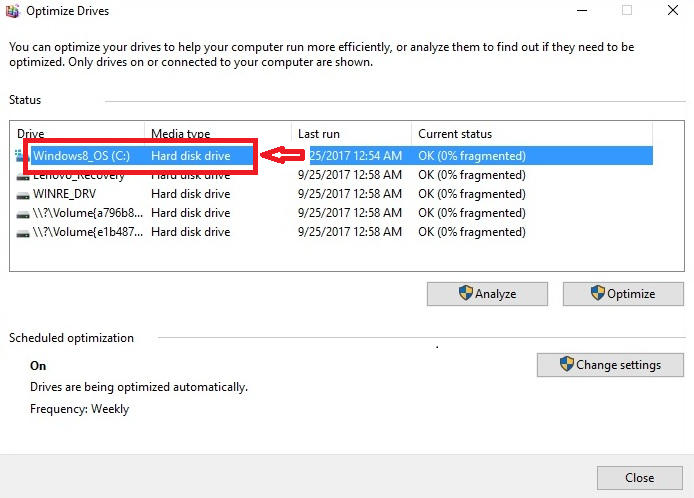Click WINRE_DRV OK (0% fragmented) status
The width and height of the screenshot is (694, 498).
pyautogui.click(x=472, y=194)
